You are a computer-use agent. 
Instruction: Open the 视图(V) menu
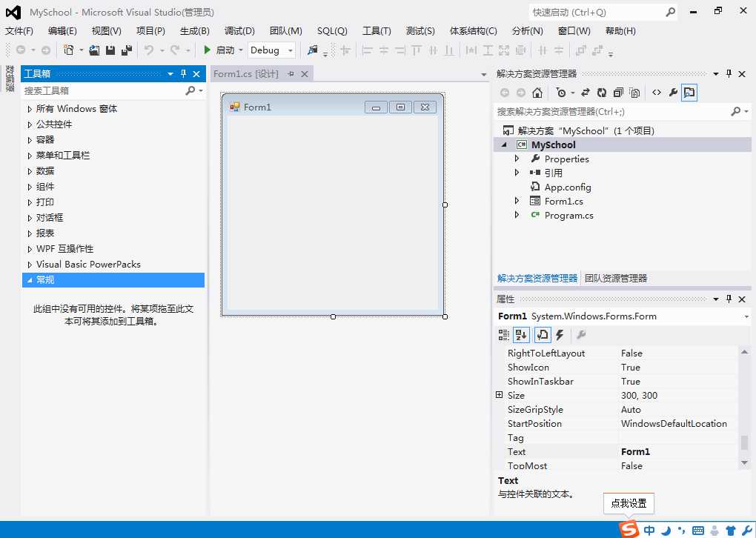[107, 31]
